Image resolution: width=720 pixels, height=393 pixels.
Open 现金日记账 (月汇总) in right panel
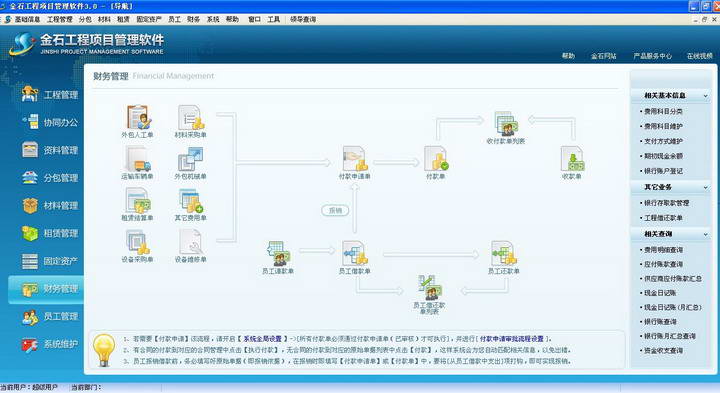tap(673, 308)
